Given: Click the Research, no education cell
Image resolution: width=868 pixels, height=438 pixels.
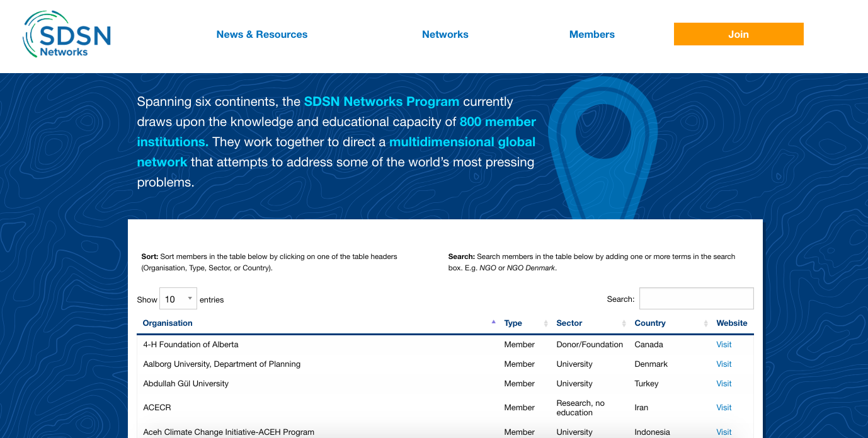Looking at the screenshot, I should (x=580, y=408).
